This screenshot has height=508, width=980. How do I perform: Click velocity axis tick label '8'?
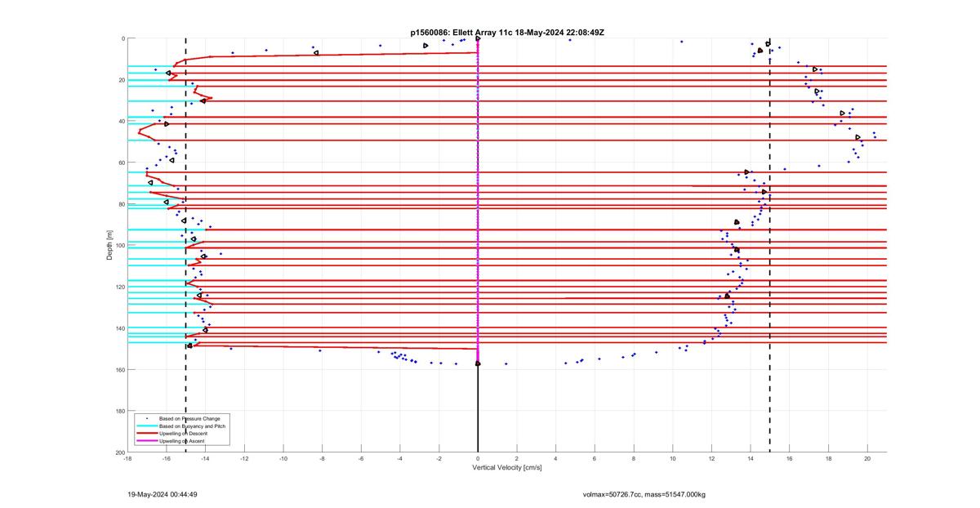(x=634, y=458)
